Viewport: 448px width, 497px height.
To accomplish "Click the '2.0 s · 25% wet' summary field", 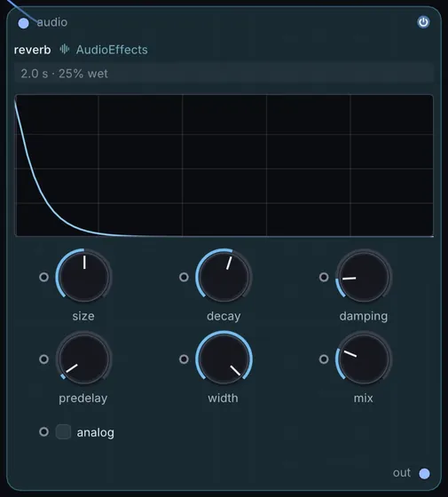I will [x=224, y=74].
